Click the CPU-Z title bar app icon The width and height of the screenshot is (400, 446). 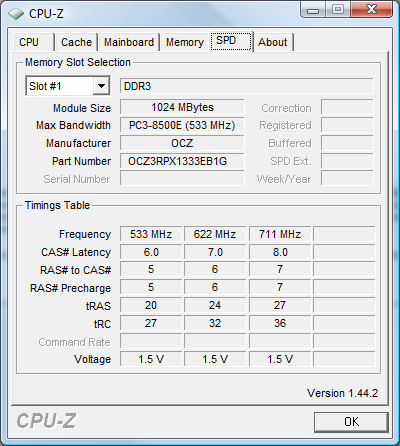pyautogui.click(x=16, y=14)
